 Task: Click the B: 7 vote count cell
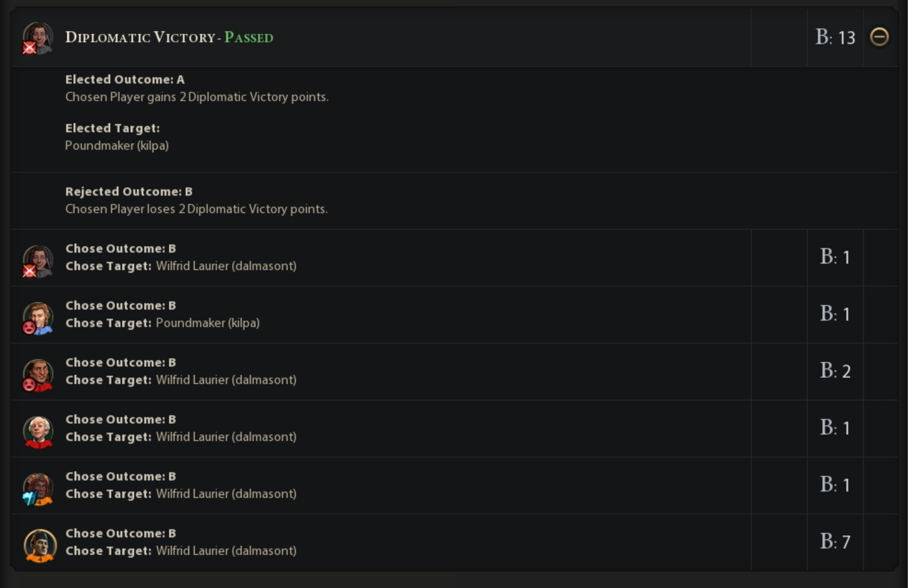pos(835,542)
